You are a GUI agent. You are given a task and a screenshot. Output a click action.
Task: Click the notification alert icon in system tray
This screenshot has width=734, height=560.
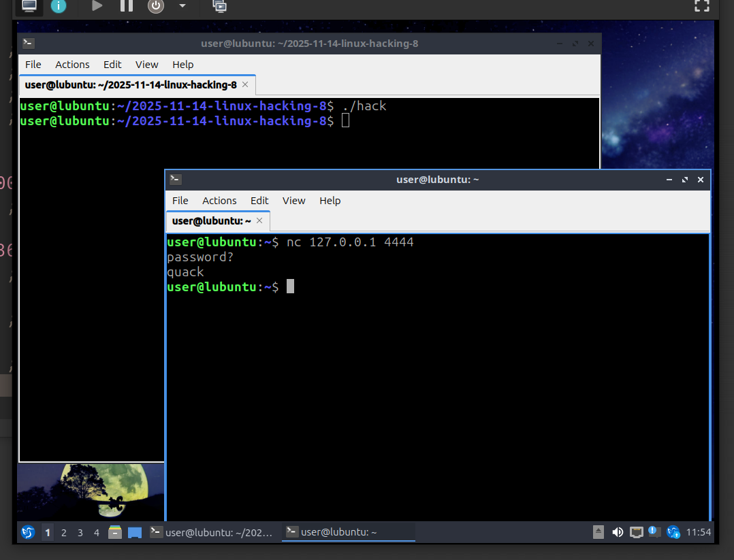654,532
